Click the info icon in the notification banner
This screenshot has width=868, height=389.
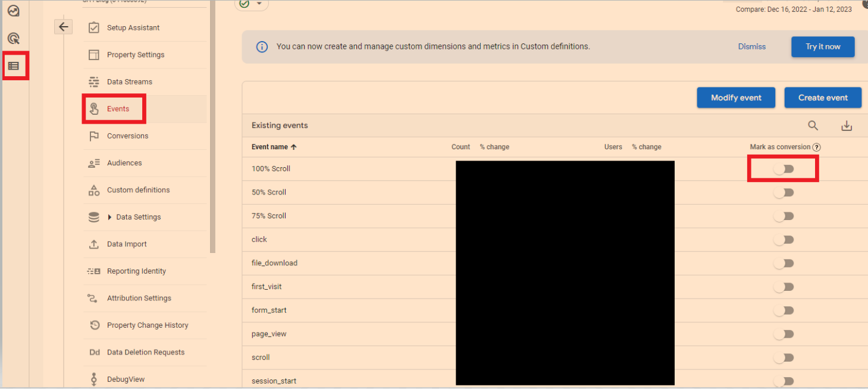pyautogui.click(x=262, y=46)
